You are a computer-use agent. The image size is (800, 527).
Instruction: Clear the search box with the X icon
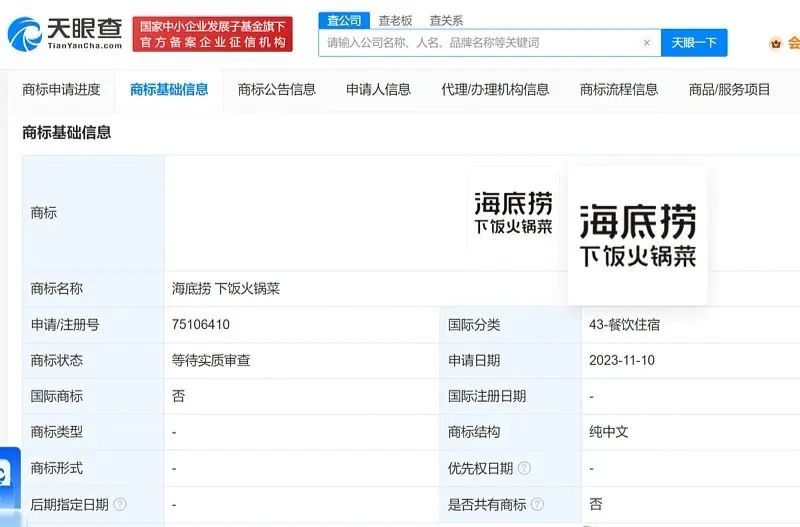[647, 43]
